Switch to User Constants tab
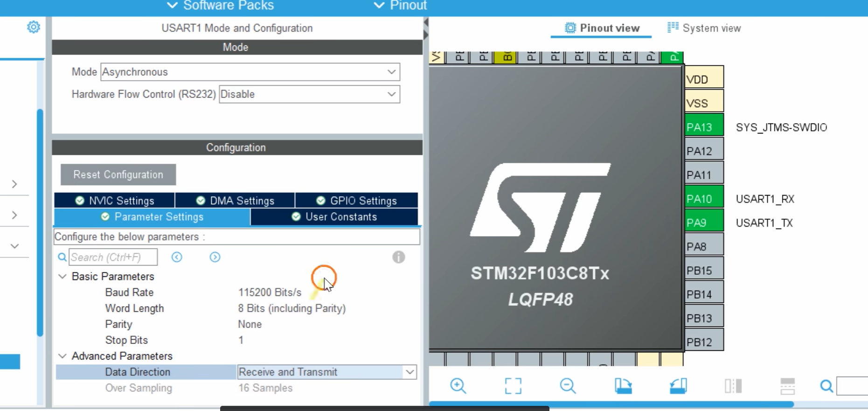This screenshot has height=411, width=868. tap(334, 217)
